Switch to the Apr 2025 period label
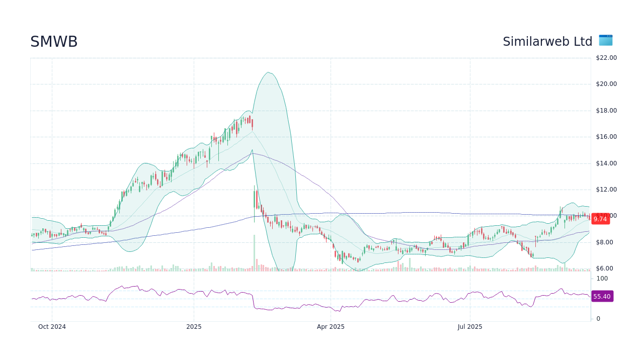Image resolution: width=644 pixels, height=362 pixels. coord(331,326)
